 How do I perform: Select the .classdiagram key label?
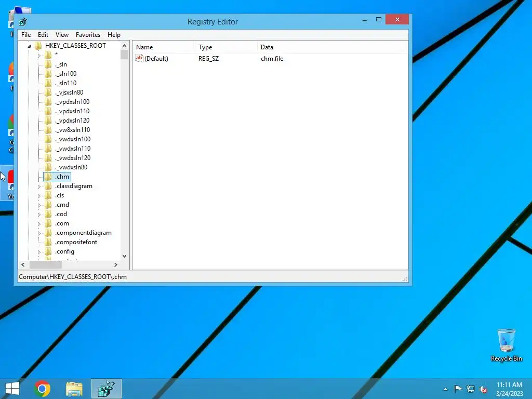(74, 186)
